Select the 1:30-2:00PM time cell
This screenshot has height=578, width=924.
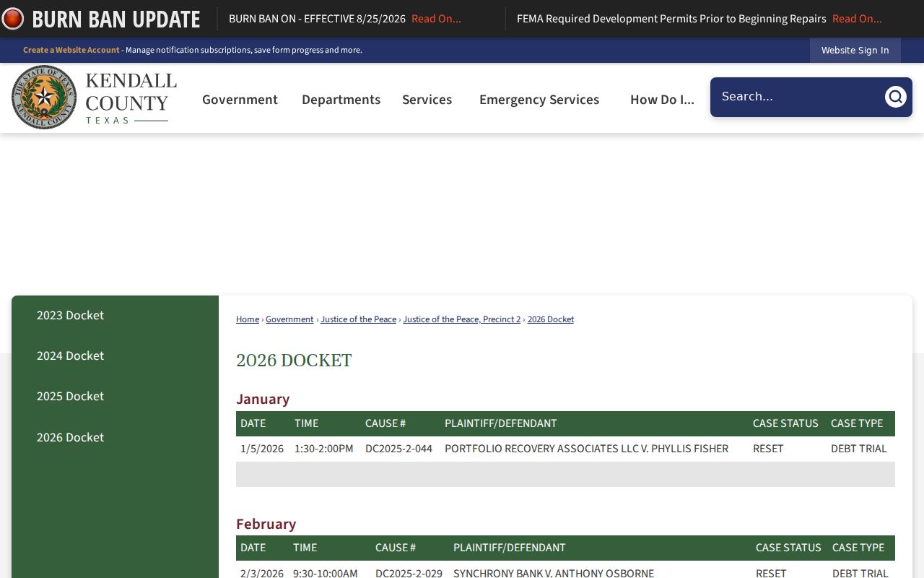(323, 449)
